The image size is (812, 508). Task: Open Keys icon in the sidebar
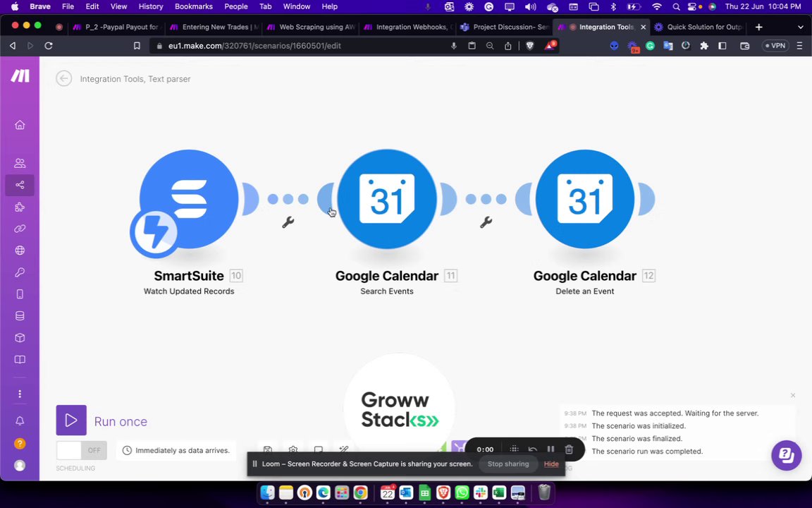pyautogui.click(x=20, y=272)
